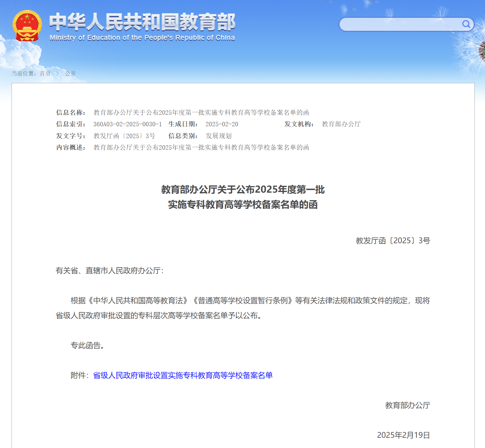Click the 信息名称 title value text
The width and height of the screenshot is (485, 448).
[201, 113]
